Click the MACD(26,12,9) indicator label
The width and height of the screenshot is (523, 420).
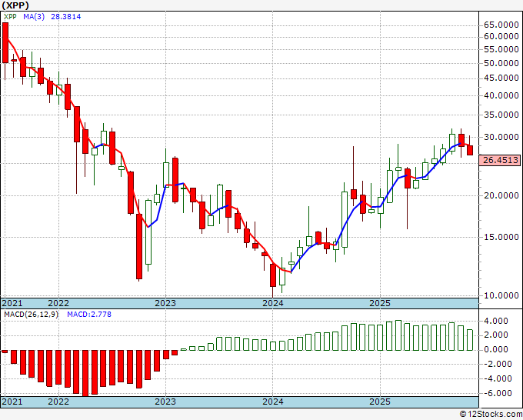click(31, 315)
